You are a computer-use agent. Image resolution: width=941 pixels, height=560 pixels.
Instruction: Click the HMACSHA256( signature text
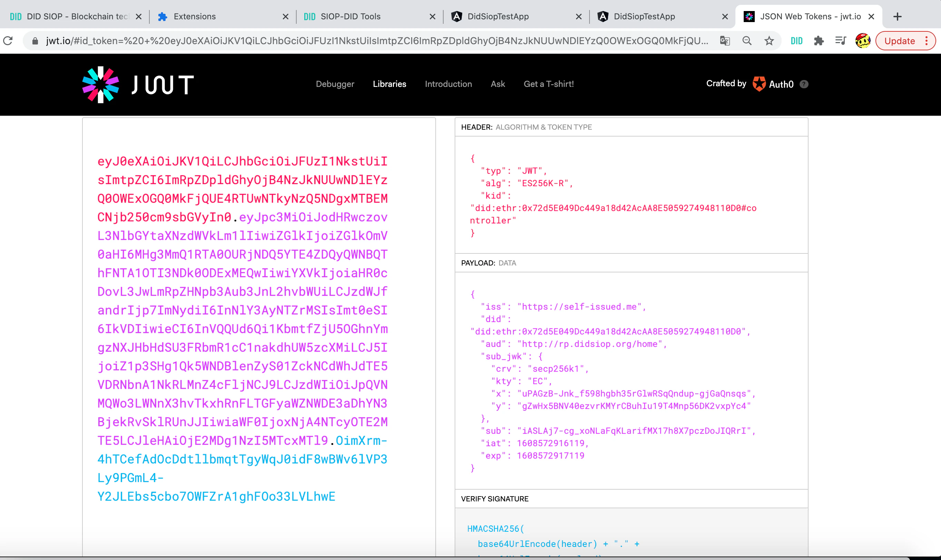496,529
